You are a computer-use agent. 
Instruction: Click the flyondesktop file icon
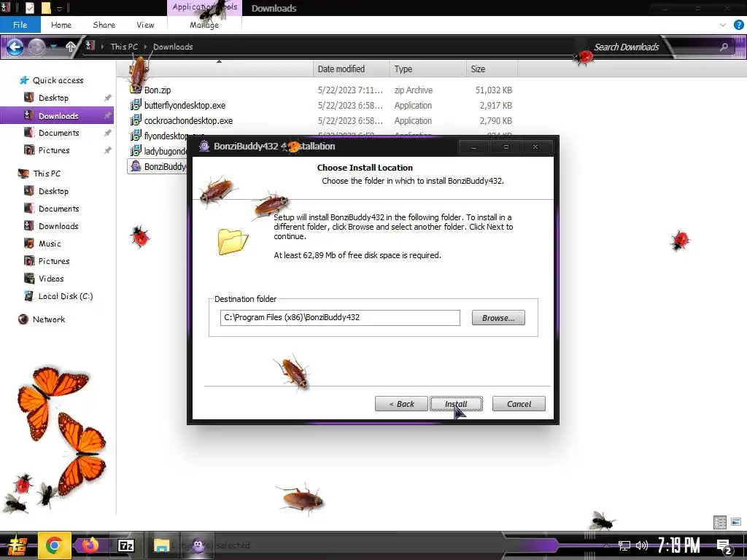coord(136,135)
